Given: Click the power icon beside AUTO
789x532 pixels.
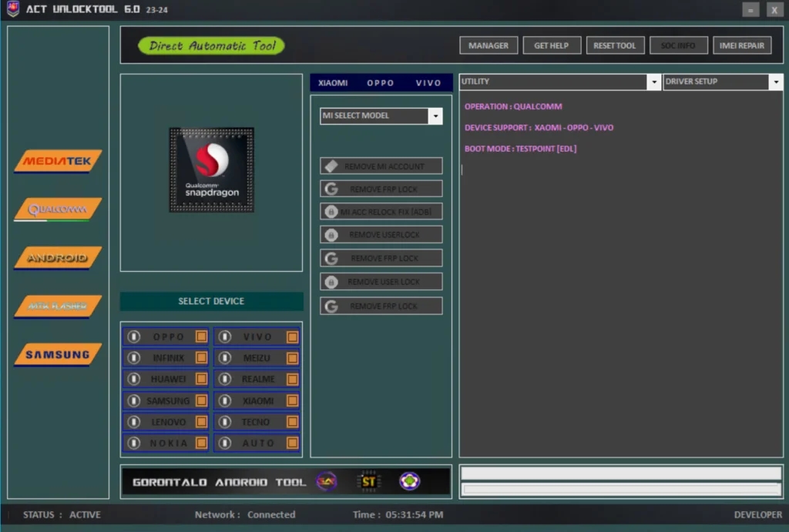Looking at the screenshot, I should tap(225, 443).
